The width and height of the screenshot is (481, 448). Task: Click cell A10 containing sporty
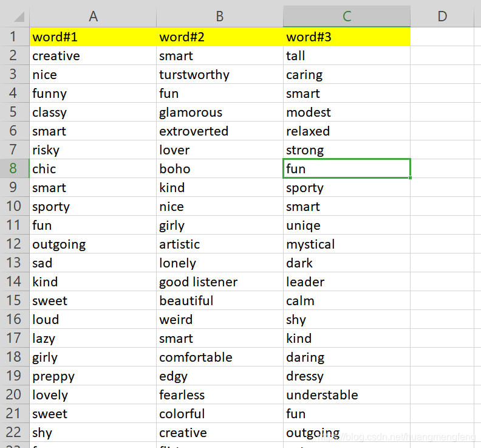pyautogui.click(x=93, y=206)
